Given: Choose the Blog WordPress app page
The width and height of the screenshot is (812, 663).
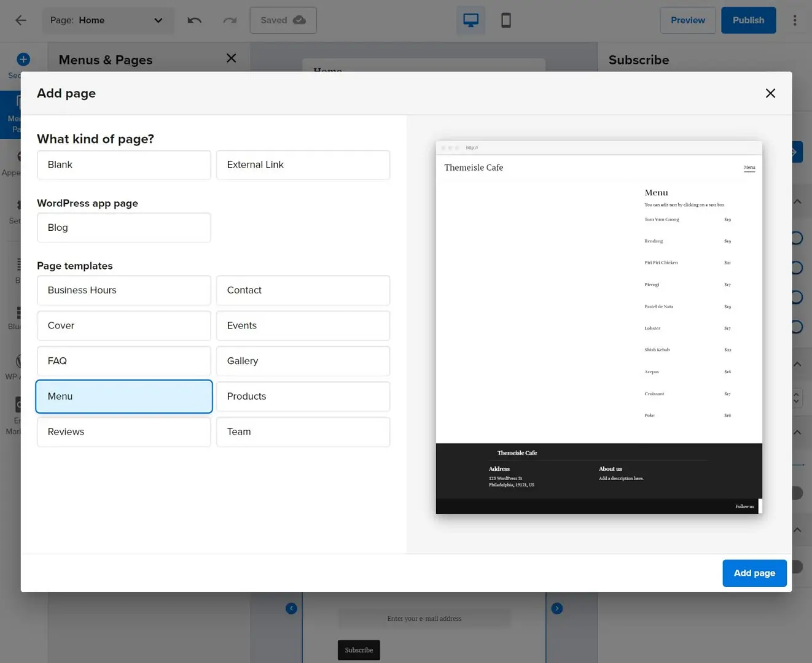Looking at the screenshot, I should [123, 227].
